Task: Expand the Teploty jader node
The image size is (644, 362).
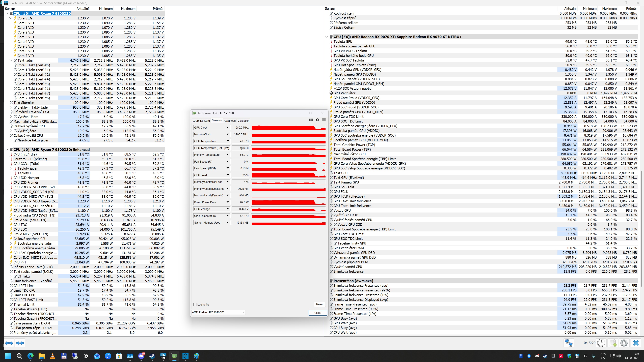Action: click(11, 168)
